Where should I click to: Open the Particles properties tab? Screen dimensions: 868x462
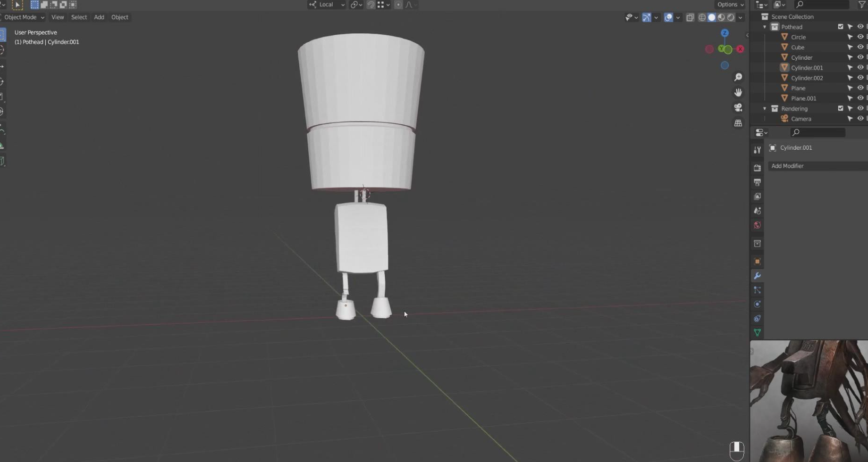[757, 290]
